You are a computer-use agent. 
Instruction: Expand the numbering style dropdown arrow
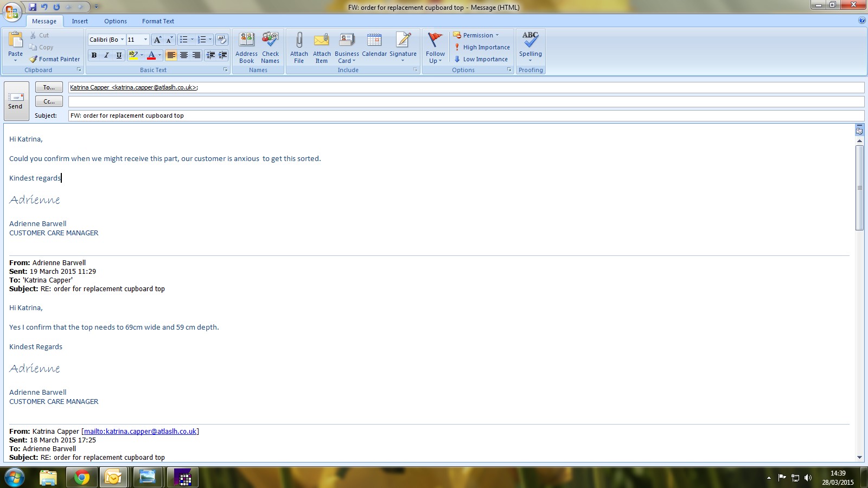(210, 40)
